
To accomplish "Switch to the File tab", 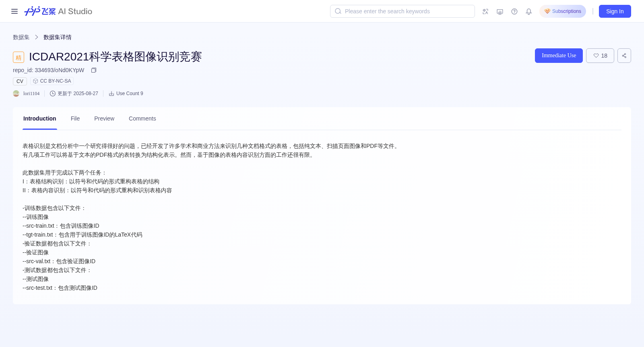I will [75, 118].
